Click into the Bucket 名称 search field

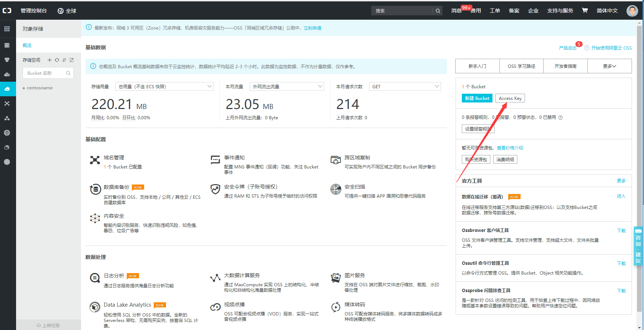(x=48, y=73)
